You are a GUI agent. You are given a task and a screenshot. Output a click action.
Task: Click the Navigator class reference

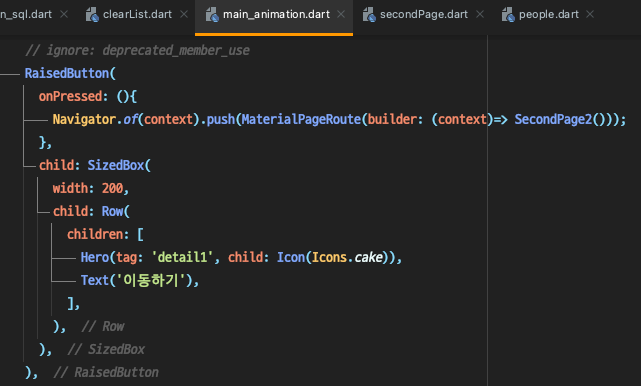coord(84,119)
